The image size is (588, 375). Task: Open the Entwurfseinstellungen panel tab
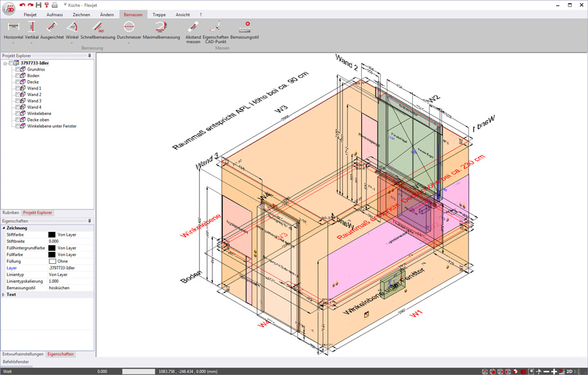tap(23, 354)
